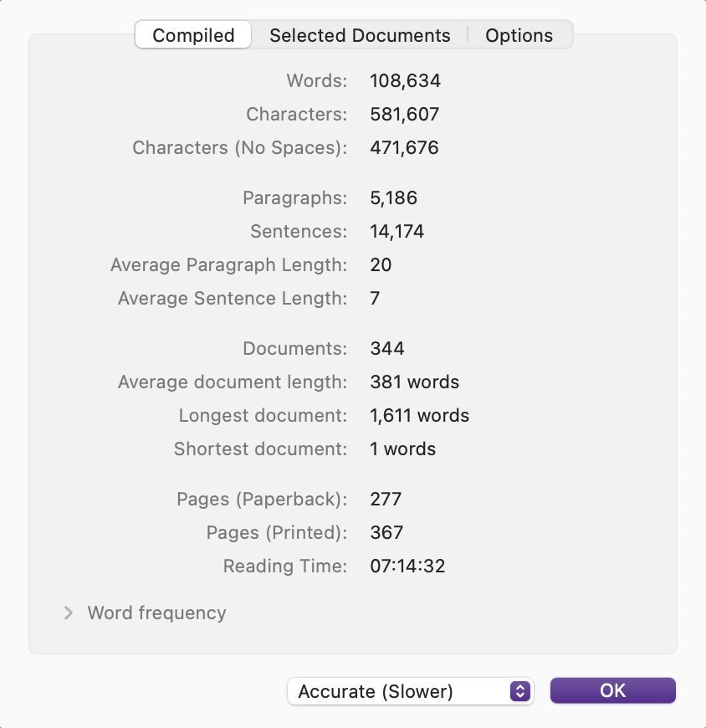706x728 pixels.
Task: Open the Selected Documents tab
Action: click(360, 35)
